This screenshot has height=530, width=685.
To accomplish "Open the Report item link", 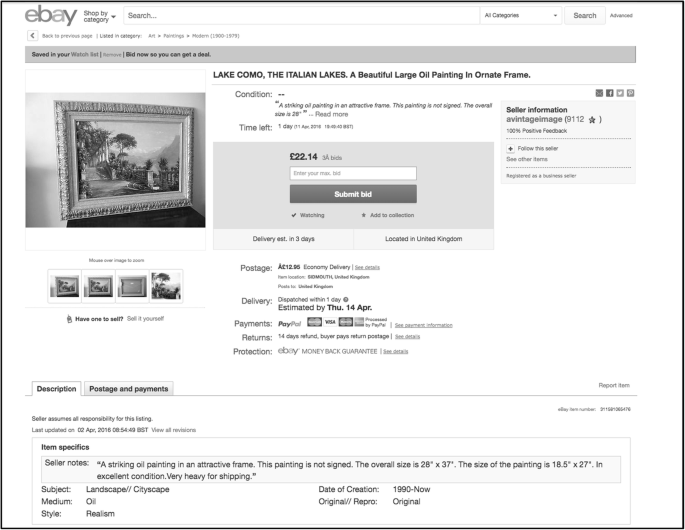I will click(x=614, y=384).
